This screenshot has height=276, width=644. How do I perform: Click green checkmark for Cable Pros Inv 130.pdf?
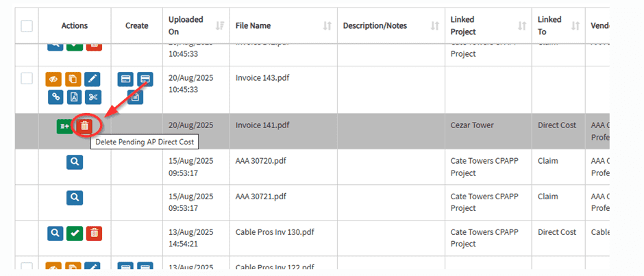coord(75,233)
